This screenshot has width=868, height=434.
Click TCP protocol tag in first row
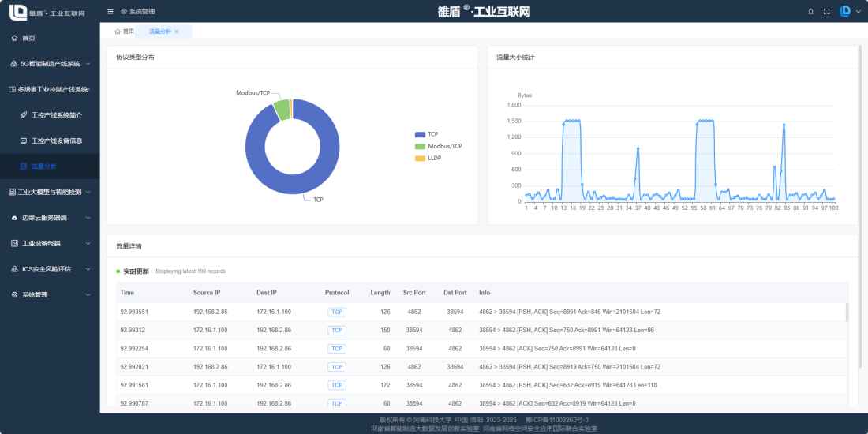pyautogui.click(x=337, y=312)
